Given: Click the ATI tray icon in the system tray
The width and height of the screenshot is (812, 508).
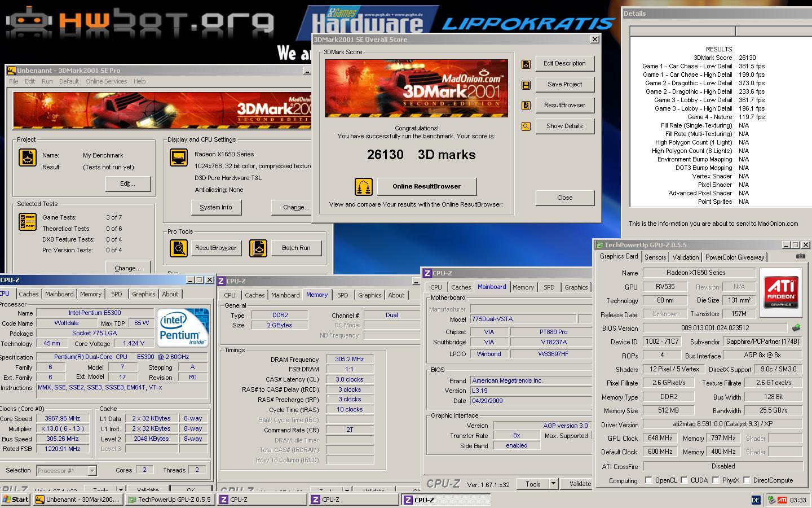Looking at the screenshot, I should click(x=782, y=500).
